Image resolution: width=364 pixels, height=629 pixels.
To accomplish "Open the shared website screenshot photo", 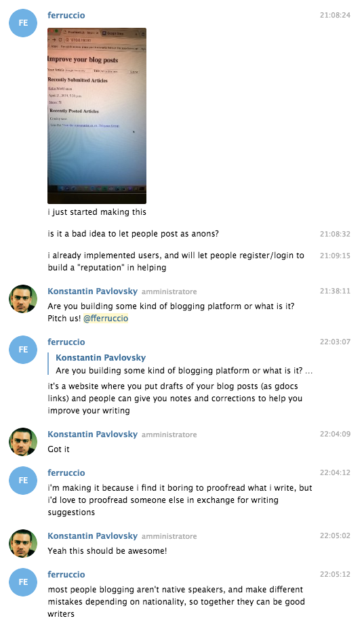I will 97,115.
